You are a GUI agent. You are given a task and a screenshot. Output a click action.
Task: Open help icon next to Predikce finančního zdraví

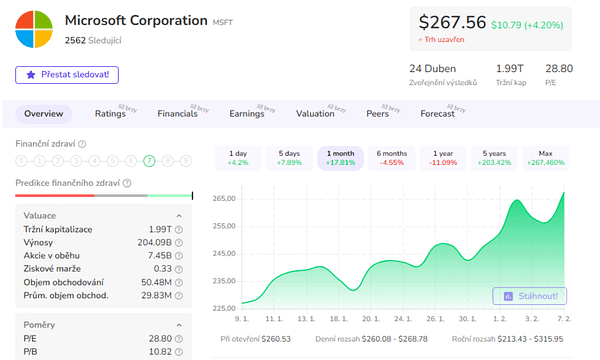[127, 183]
